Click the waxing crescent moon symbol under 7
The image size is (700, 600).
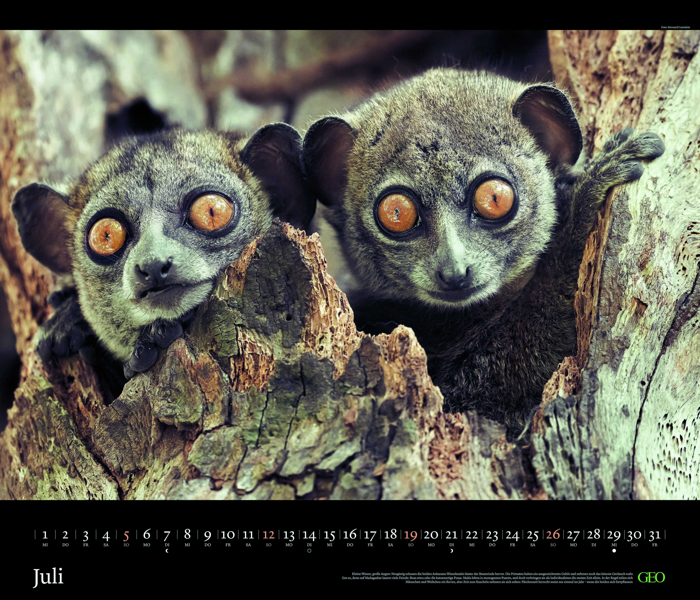coord(167,551)
